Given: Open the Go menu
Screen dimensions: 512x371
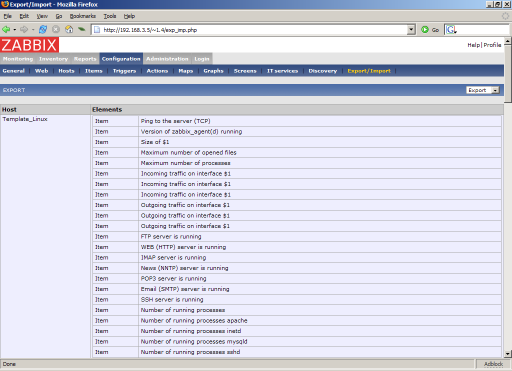Looking at the screenshot, I should point(59,16).
